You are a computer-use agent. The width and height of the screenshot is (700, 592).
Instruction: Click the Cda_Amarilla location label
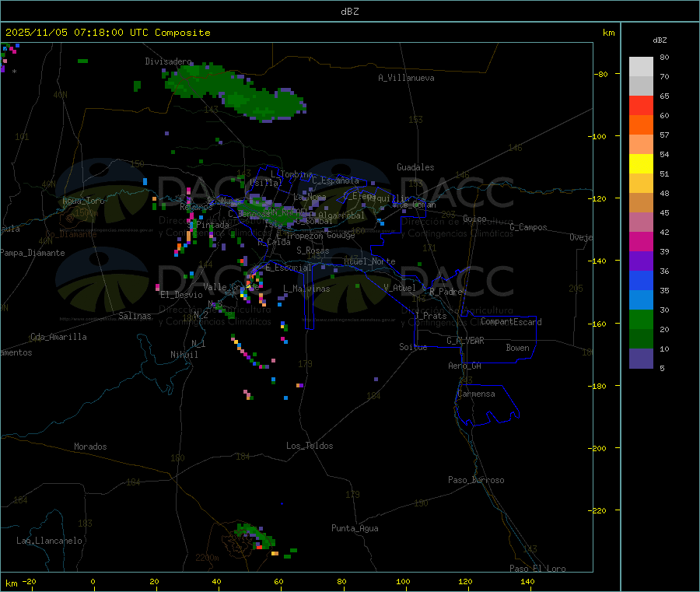click(58, 337)
